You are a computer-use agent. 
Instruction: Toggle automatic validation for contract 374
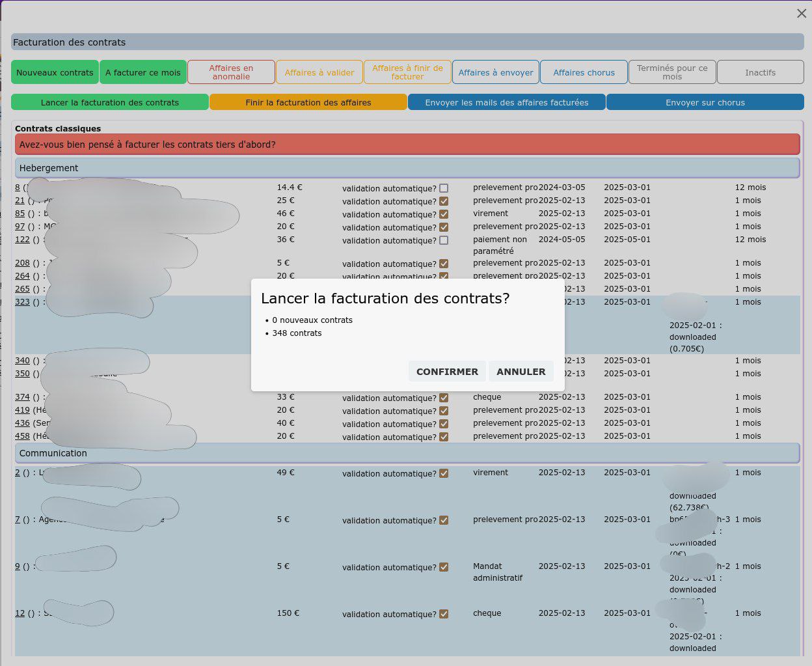point(444,398)
